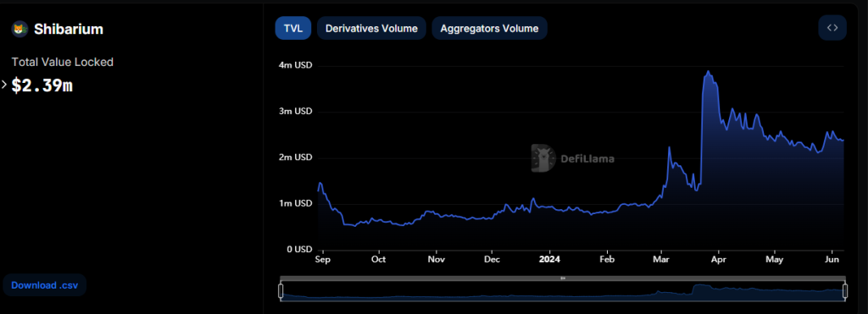Download the .csv data file

coord(45,285)
